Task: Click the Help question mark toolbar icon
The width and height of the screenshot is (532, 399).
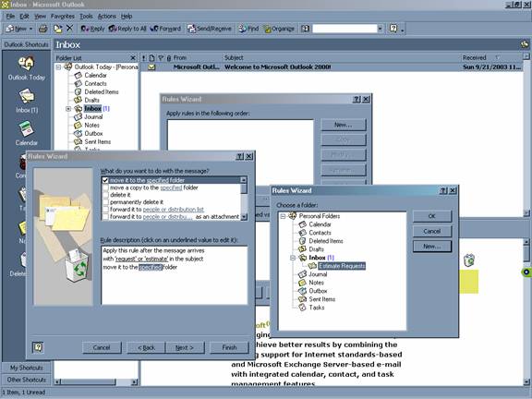Action: (393, 29)
